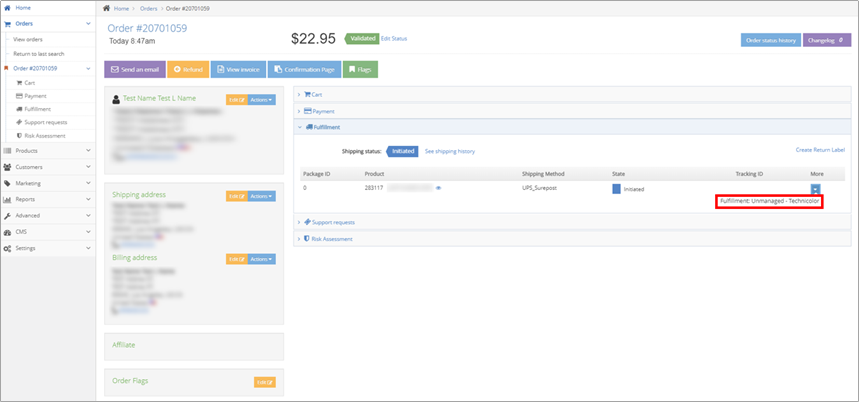The image size is (859, 402).
Task: Click the blue Initiated state color square
Action: (x=616, y=188)
